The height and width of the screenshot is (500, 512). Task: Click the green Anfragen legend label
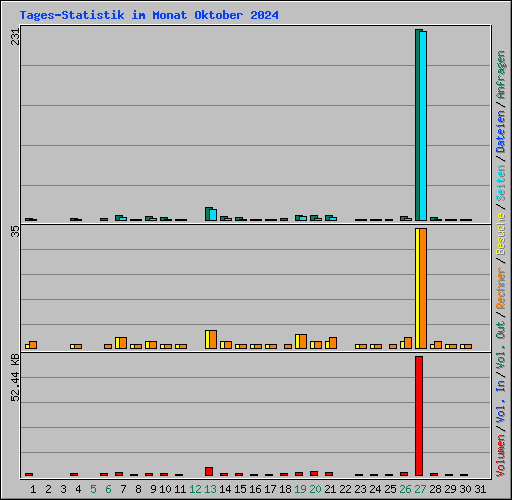(x=500, y=75)
